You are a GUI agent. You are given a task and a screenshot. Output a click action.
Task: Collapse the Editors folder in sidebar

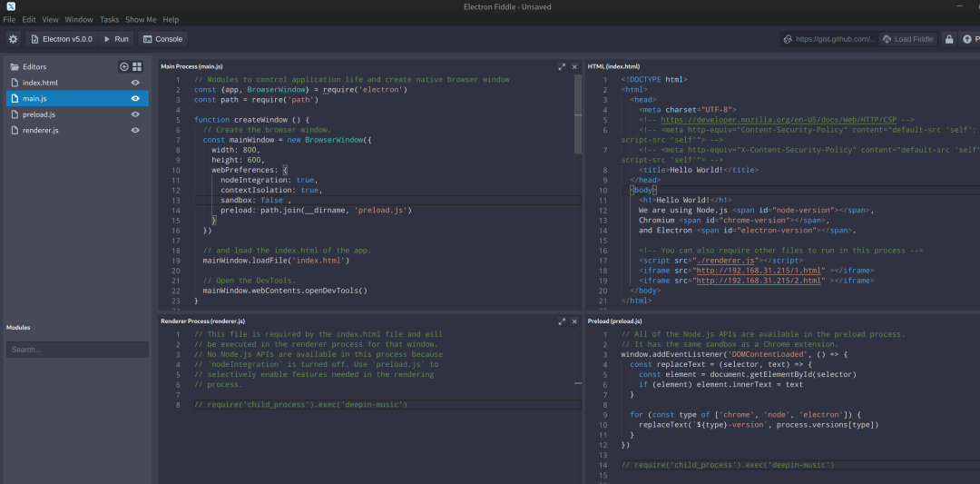34,66
